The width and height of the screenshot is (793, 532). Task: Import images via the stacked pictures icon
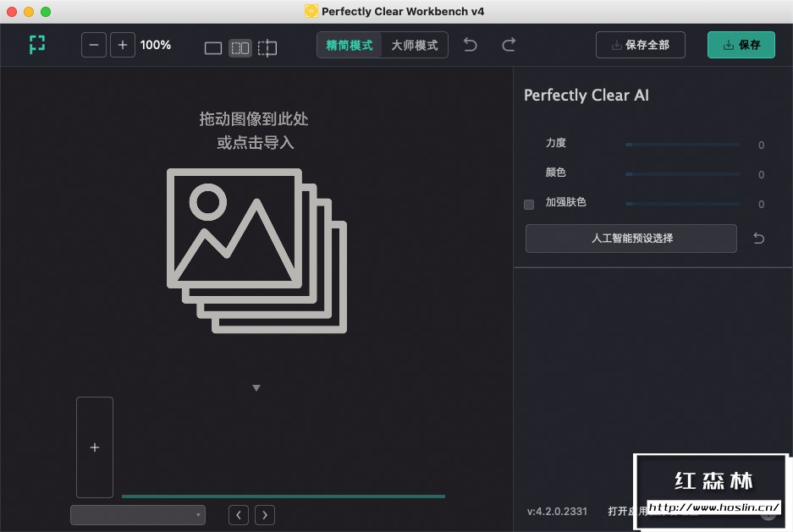point(257,250)
